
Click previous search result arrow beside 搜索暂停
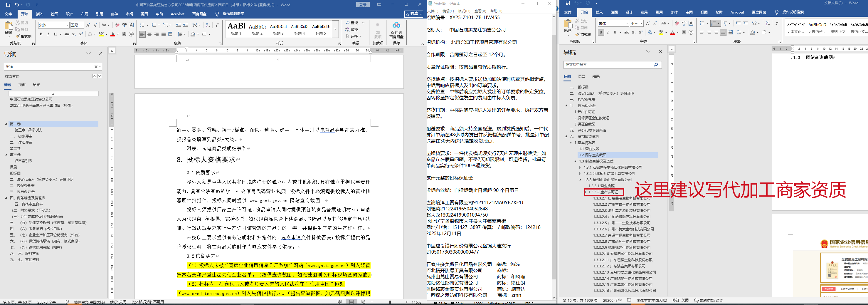(95, 76)
